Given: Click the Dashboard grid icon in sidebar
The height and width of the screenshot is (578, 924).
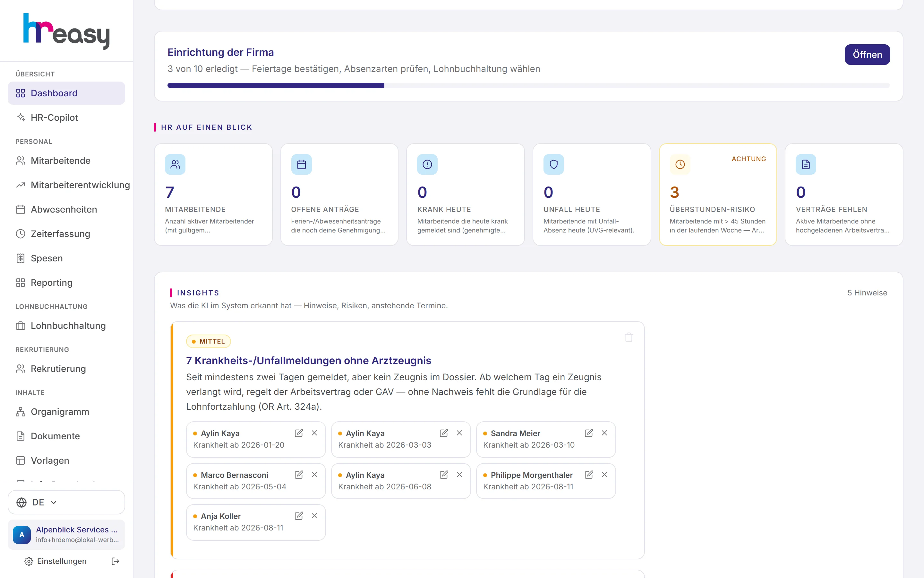Looking at the screenshot, I should click(x=21, y=93).
